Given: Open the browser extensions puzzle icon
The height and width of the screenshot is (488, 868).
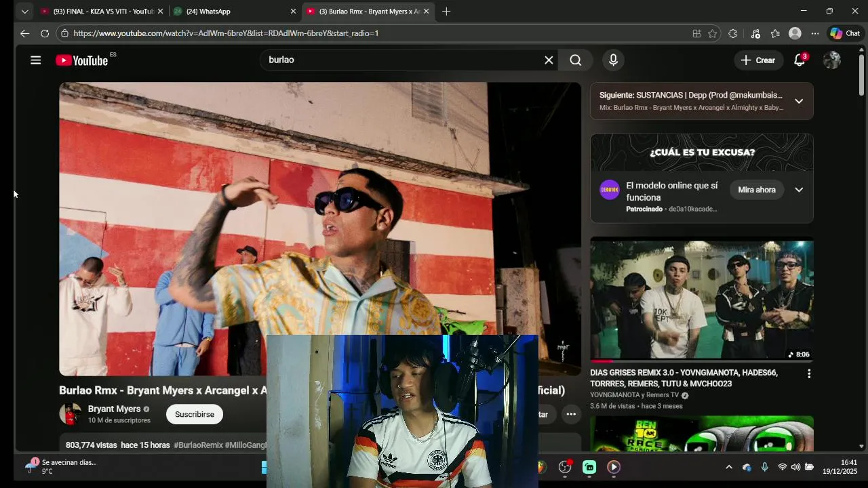Looking at the screenshot, I should click(x=733, y=33).
